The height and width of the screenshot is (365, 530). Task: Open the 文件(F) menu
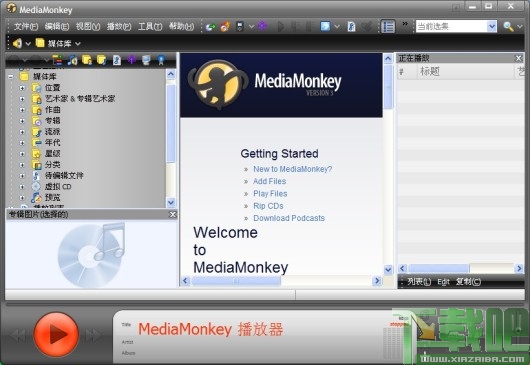click(x=26, y=26)
